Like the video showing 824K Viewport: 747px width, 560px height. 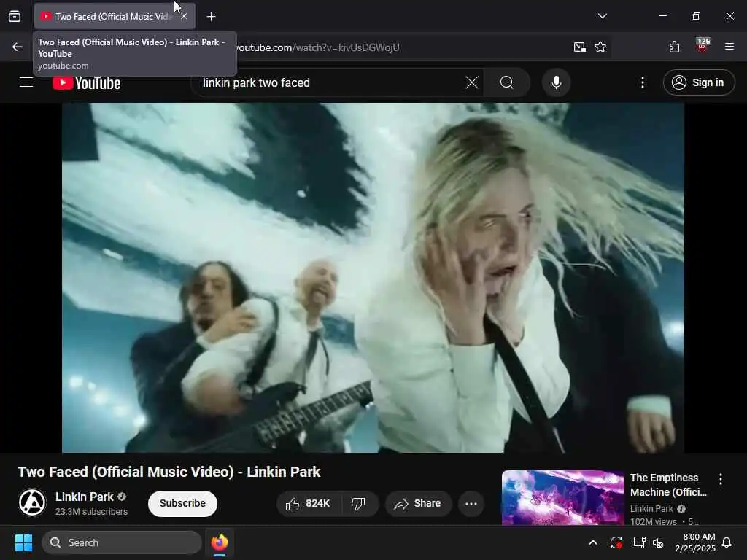(x=309, y=503)
